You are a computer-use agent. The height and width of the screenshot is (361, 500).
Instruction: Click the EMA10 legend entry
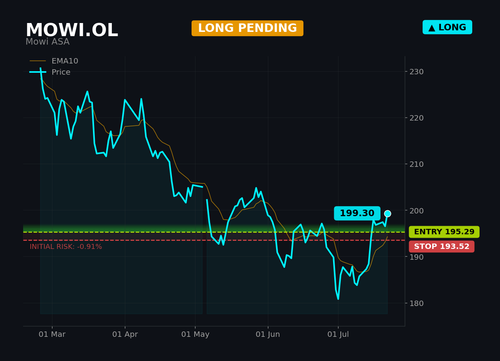click(x=54, y=61)
